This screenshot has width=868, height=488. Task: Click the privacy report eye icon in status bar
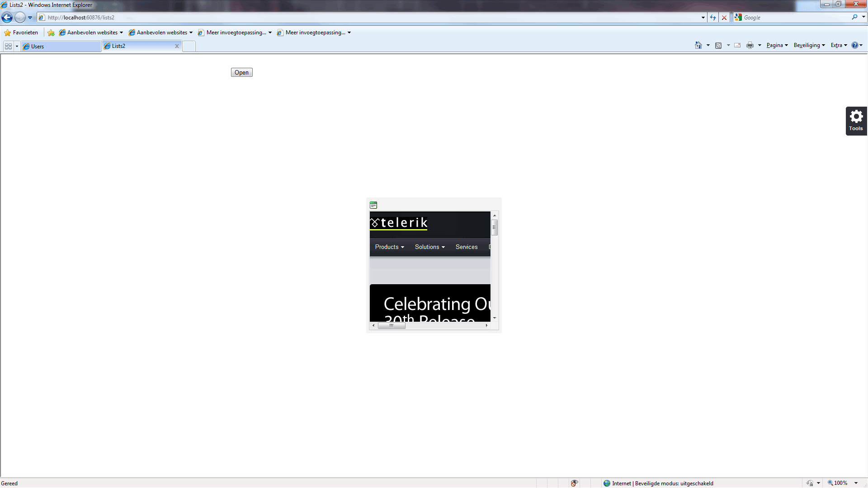[x=574, y=483]
